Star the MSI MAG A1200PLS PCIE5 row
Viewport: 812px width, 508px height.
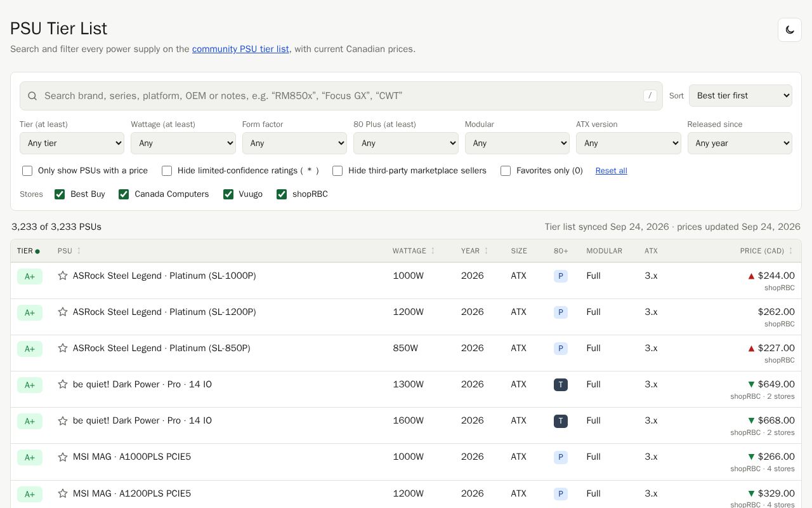[x=63, y=493]
